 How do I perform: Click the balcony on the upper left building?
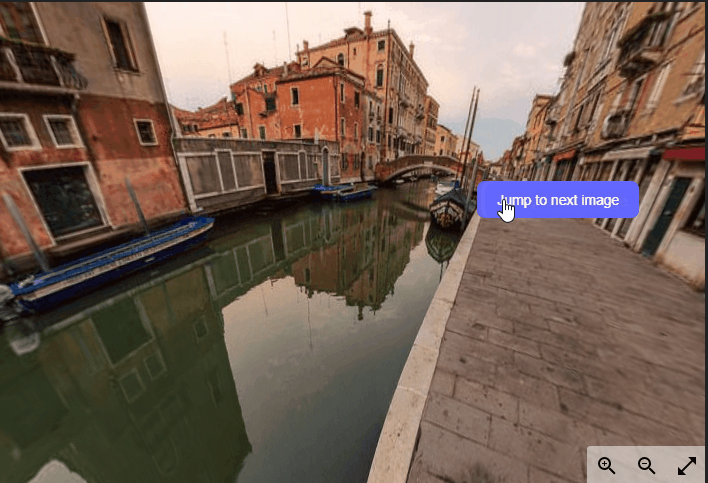coord(40,65)
